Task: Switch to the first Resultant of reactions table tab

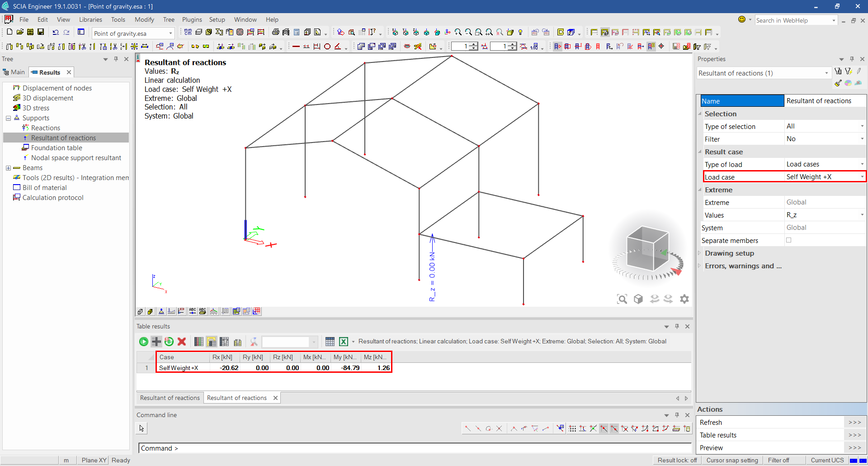Action: tap(170, 398)
